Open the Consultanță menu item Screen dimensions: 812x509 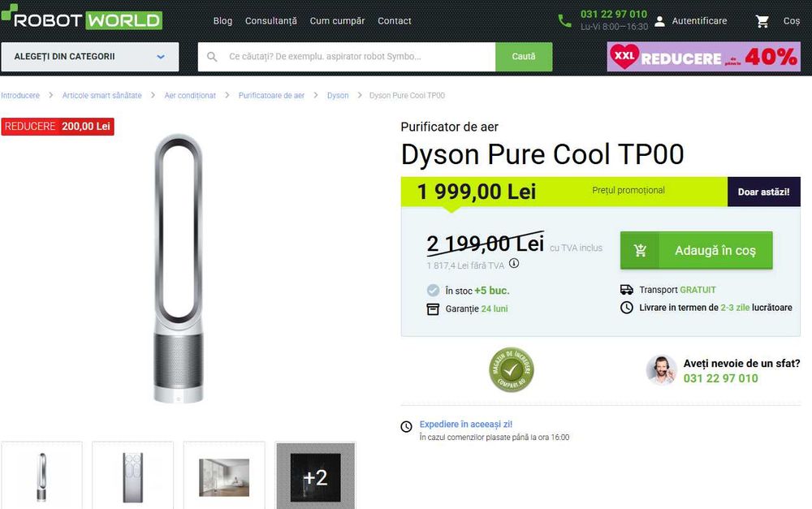tap(271, 21)
